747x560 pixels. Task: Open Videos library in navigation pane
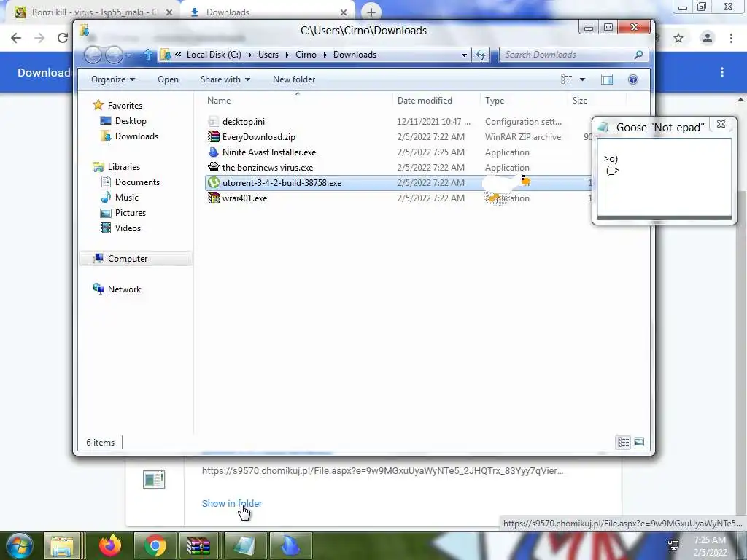point(128,228)
